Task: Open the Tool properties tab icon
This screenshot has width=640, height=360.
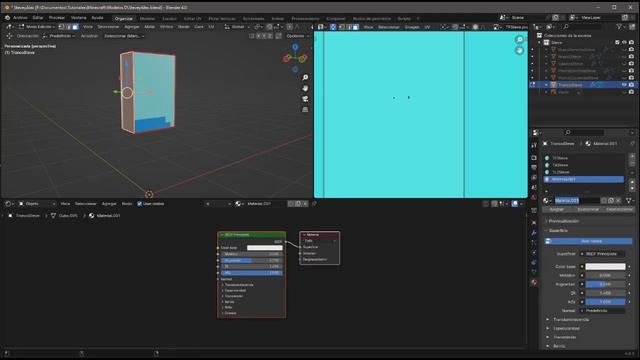Action: (534, 146)
